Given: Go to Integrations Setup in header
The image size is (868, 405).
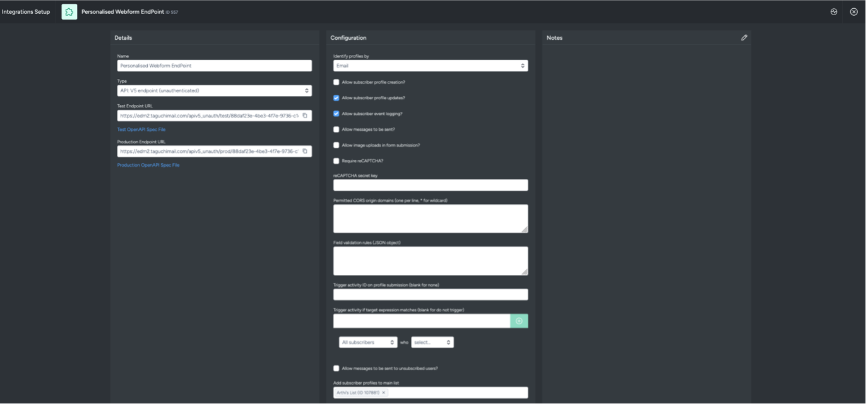Looking at the screenshot, I should pos(26,12).
